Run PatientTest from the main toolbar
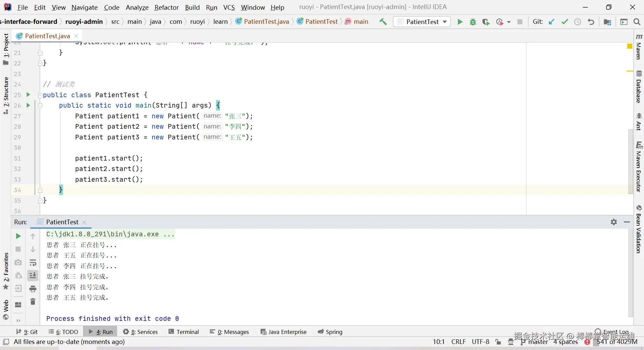This screenshot has height=350, width=644. tap(460, 22)
